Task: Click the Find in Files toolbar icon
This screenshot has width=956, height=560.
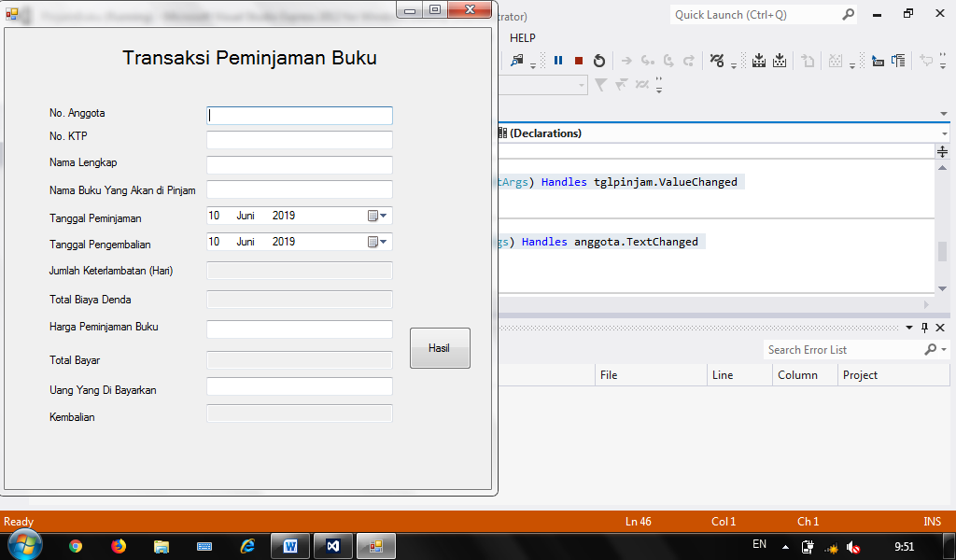Action: tap(517, 61)
